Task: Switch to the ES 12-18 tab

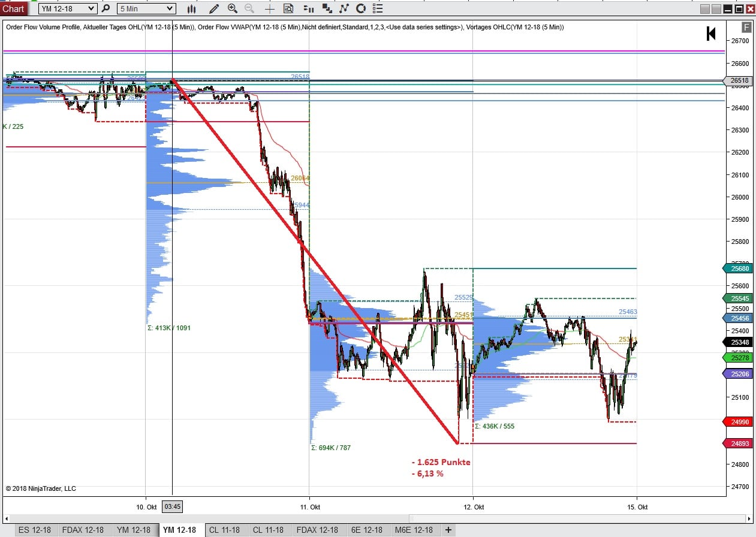Action: coord(35,530)
